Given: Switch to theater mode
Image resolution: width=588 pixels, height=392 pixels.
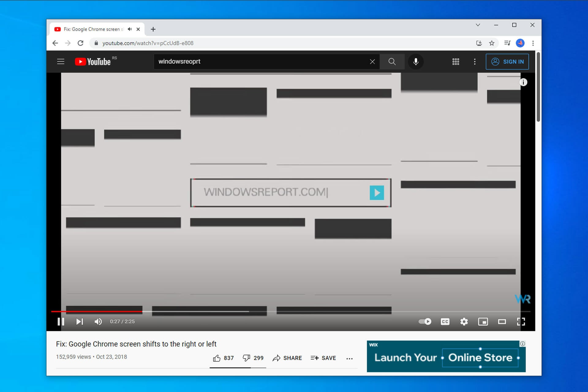Looking at the screenshot, I should (x=502, y=322).
